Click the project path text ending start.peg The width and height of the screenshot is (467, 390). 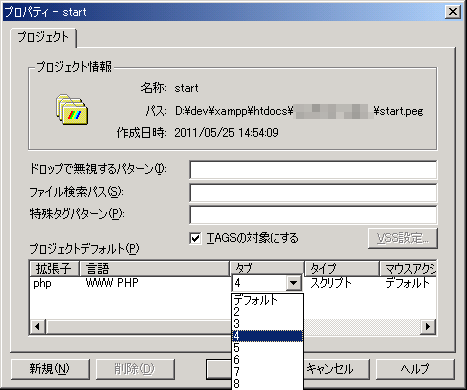[x=299, y=111]
